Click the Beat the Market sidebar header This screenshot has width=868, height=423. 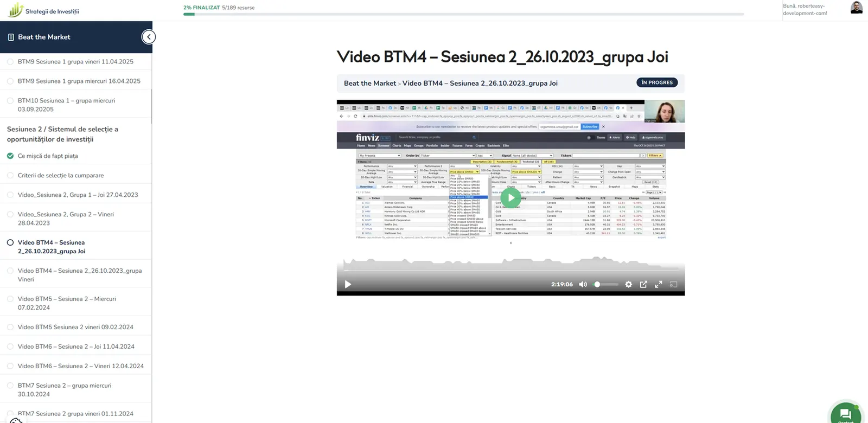(44, 37)
